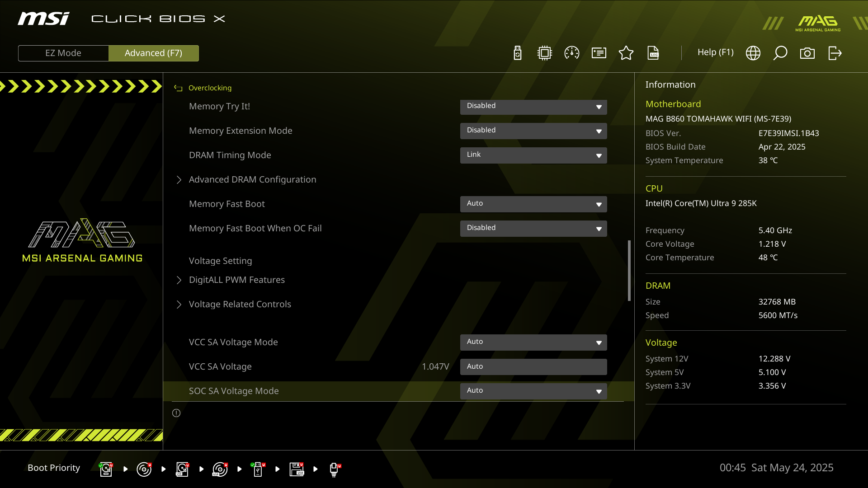Image resolution: width=868 pixels, height=488 pixels.
Task: Click the CPU chip icon in the toolbar
Action: 545,53
